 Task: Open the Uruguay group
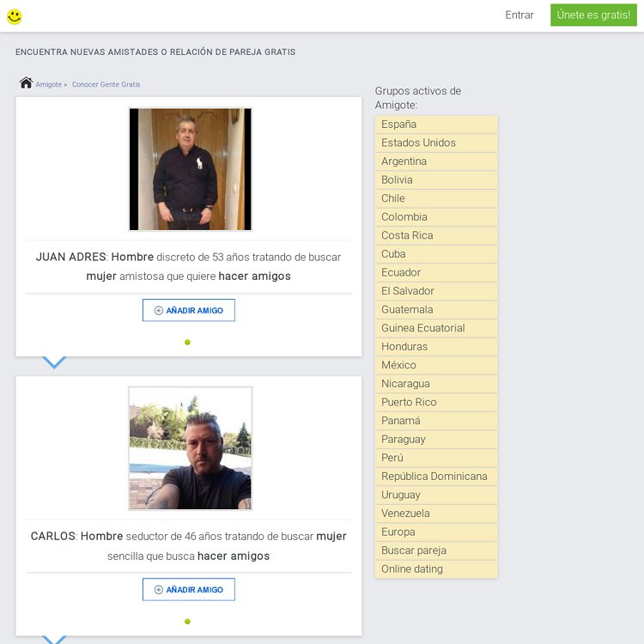tap(436, 495)
